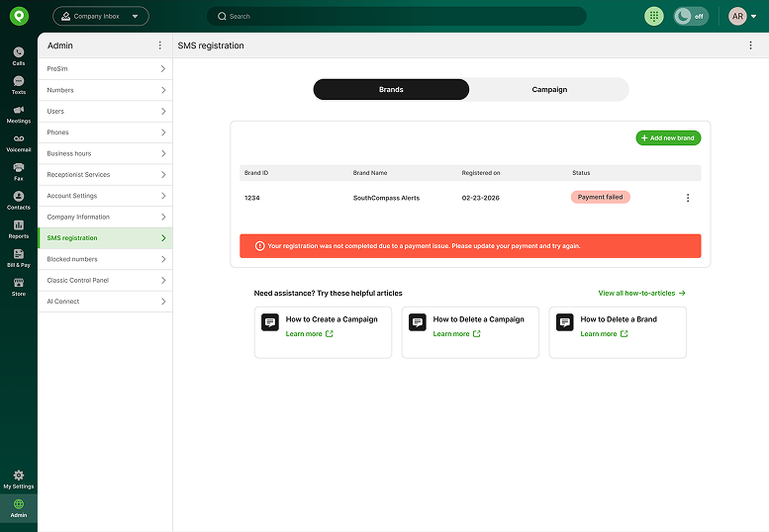This screenshot has width=769, height=532.
Task: Go to Texts in sidebar
Action: coord(18,84)
